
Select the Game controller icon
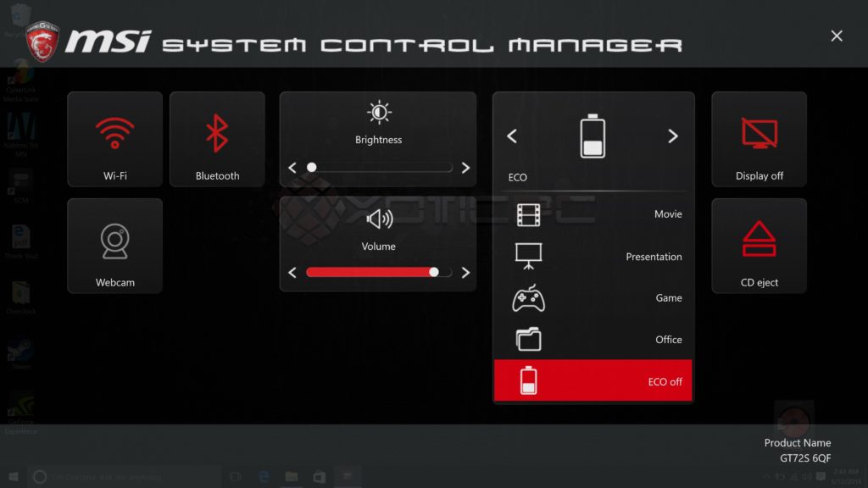coord(529,298)
